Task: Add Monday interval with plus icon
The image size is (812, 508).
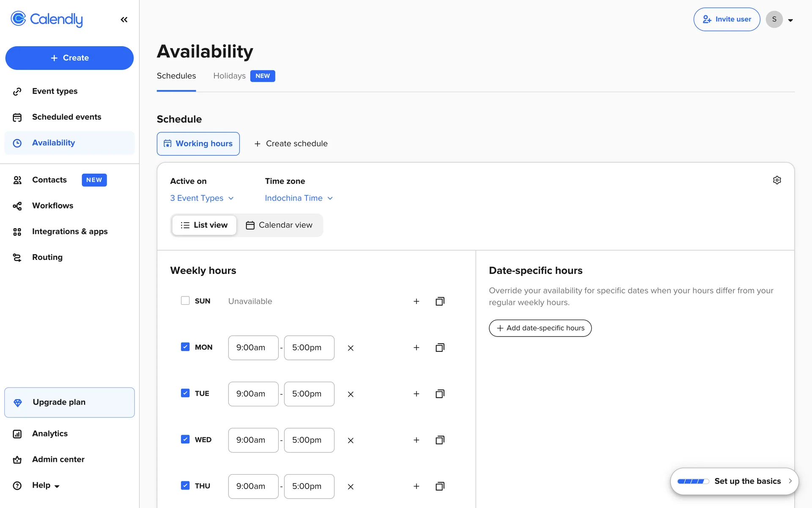Action: (x=416, y=348)
